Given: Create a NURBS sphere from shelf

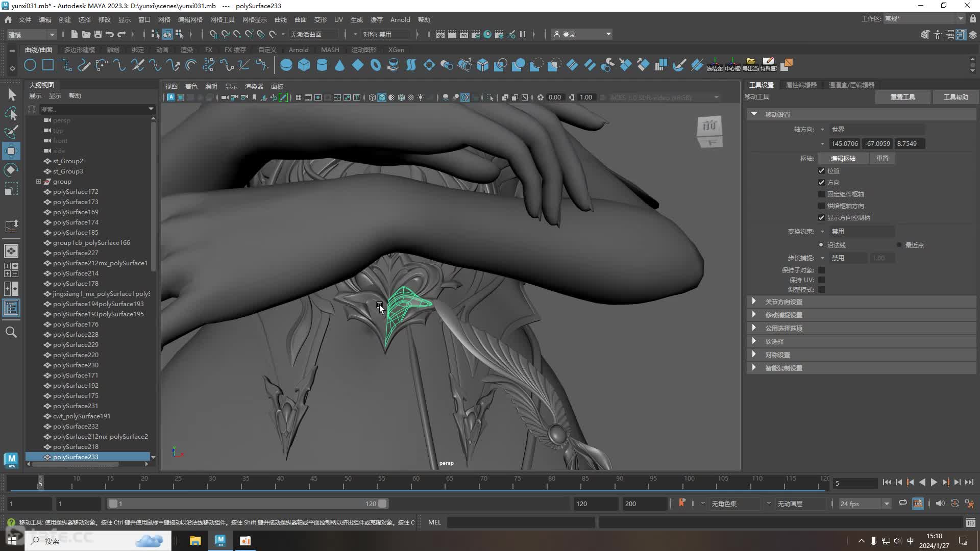Looking at the screenshot, I should pos(286,65).
